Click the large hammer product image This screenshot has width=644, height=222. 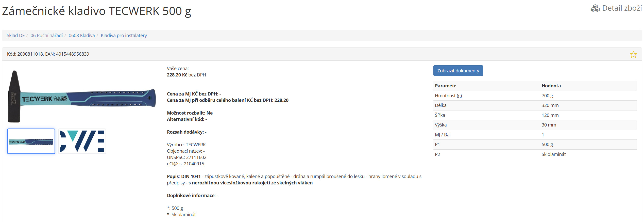coord(82,97)
